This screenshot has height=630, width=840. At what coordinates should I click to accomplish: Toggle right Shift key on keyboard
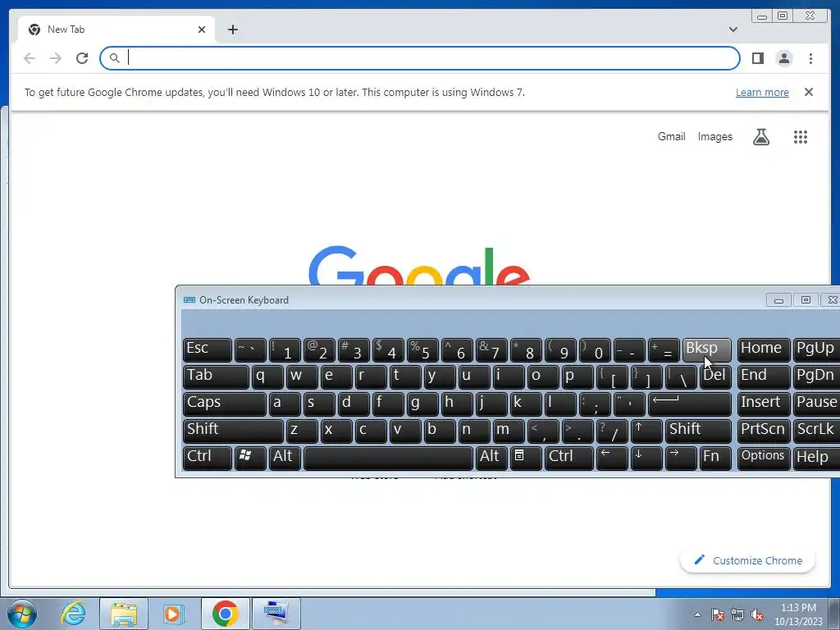click(697, 431)
